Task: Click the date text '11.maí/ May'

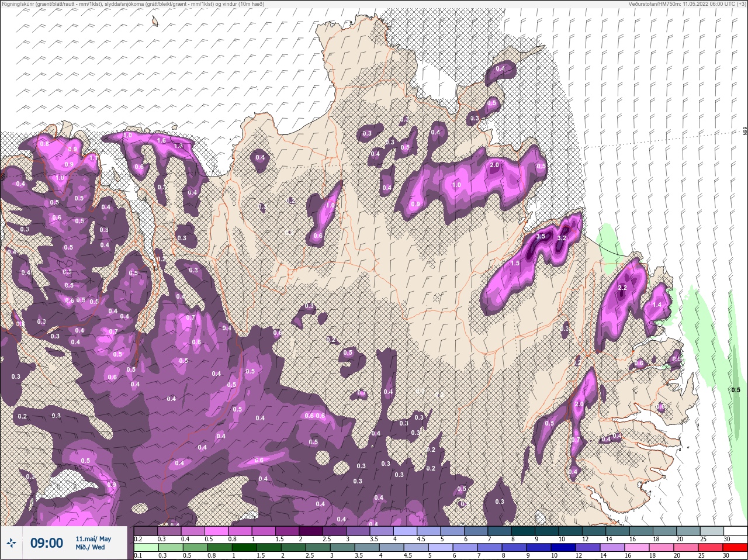Action: (93, 539)
